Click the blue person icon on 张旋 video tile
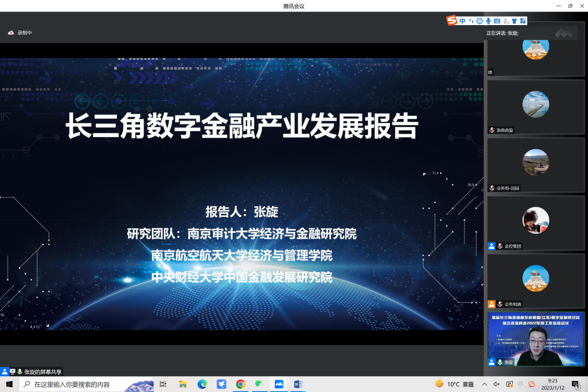 [492, 362]
